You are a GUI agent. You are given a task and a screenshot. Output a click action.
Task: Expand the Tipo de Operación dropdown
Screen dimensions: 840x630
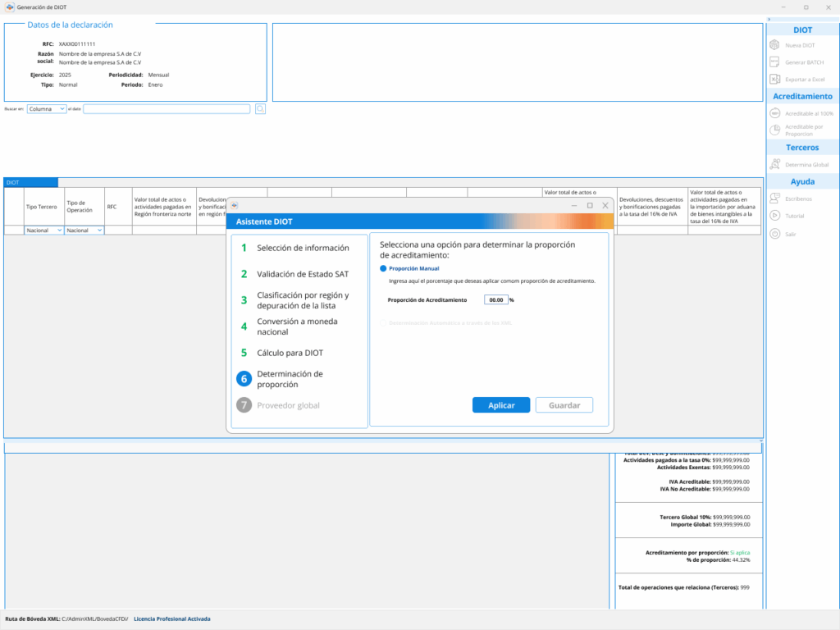(x=84, y=231)
